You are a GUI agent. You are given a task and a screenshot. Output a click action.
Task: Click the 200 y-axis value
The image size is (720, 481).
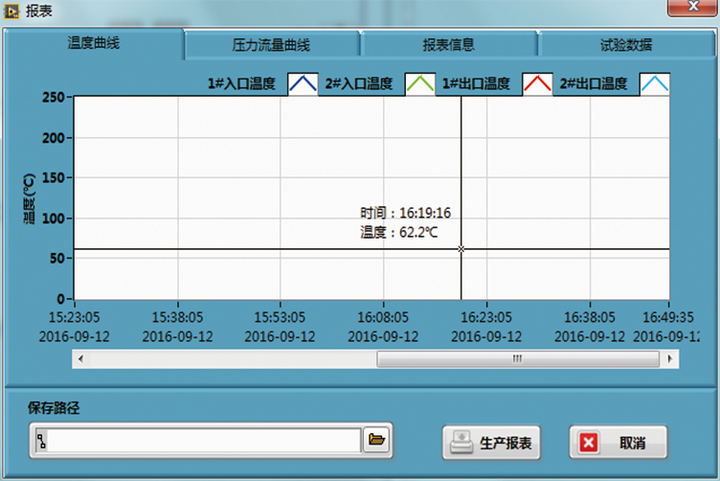click(x=53, y=138)
